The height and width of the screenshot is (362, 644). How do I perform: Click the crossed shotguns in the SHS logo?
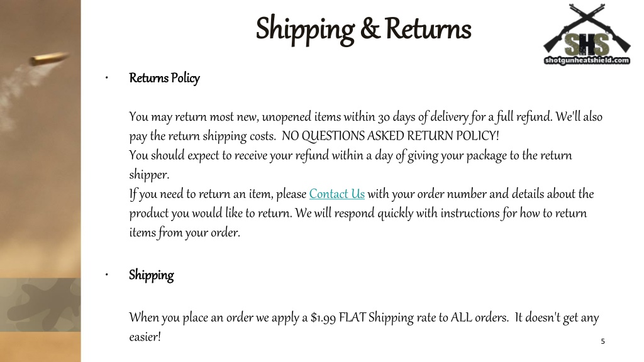point(587,18)
